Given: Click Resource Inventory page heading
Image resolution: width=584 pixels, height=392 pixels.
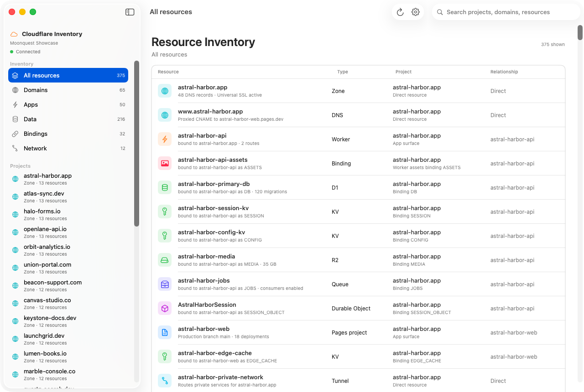Looking at the screenshot, I should (203, 42).
